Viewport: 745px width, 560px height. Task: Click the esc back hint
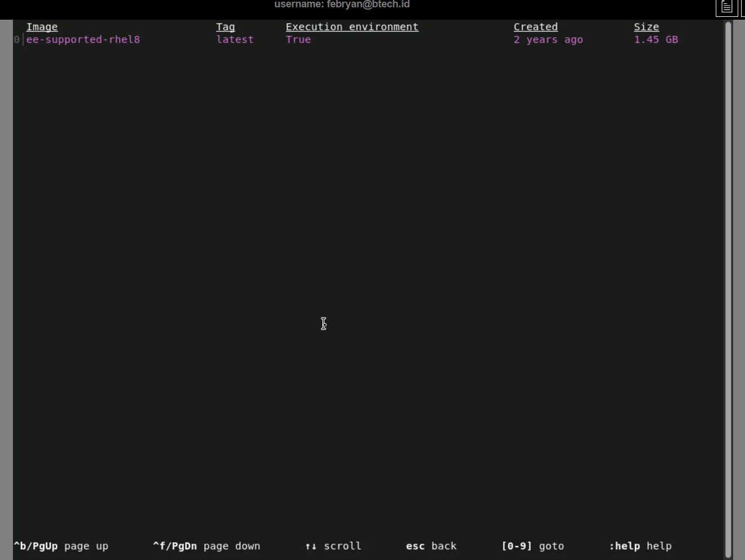(431, 546)
